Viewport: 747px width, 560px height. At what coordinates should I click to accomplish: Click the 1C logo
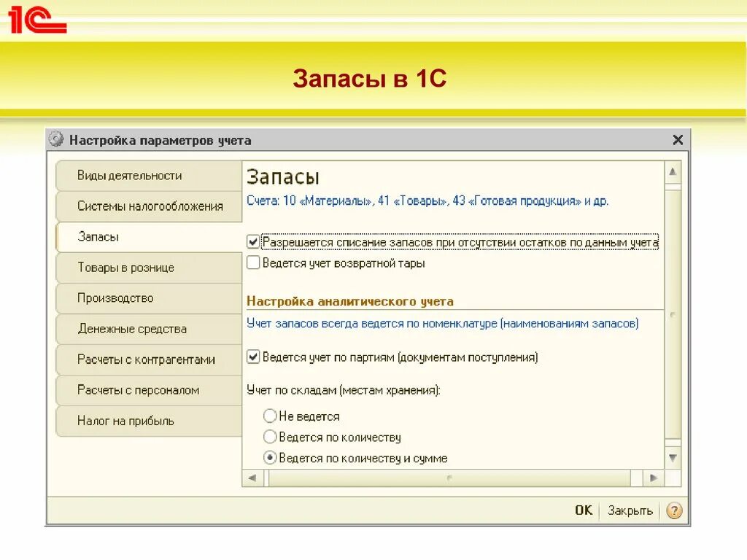coord(37,20)
